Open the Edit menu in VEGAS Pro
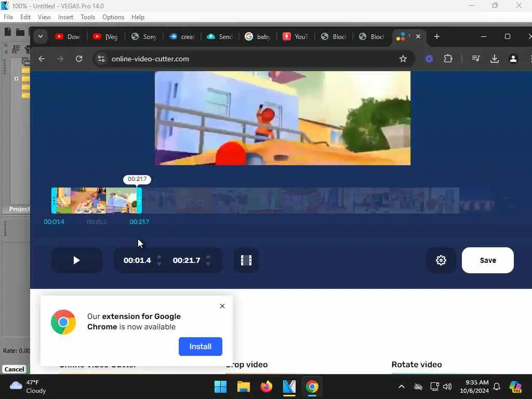This screenshot has height=399, width=532. [25, 17]
